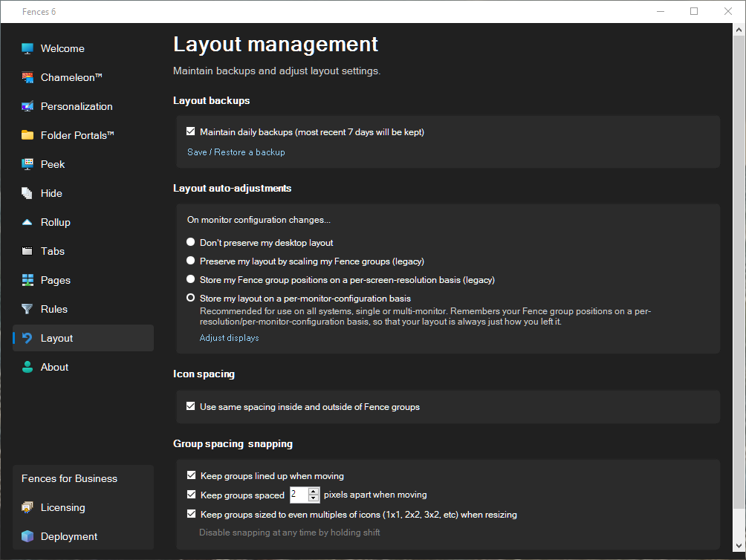Select Don't preserve my desktop layout
The width and height of the screenshot is (746, 560).
tap(191, 243)
